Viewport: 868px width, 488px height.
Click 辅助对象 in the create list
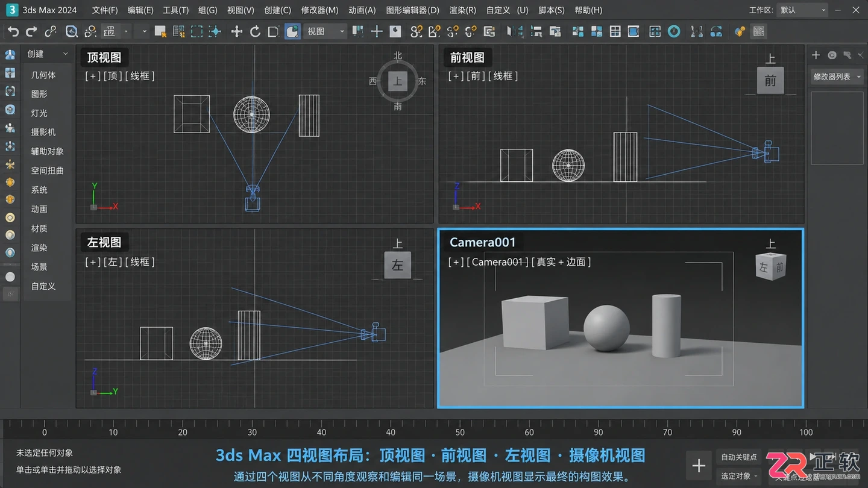pyautogui.click(x=48, y=151)
